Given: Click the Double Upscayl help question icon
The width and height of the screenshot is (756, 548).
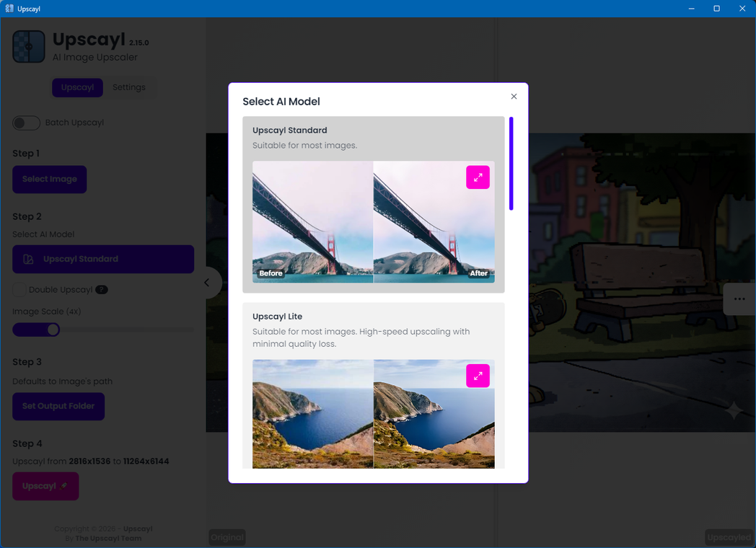Looking at the screenshot, I should (x=101, y=290).
